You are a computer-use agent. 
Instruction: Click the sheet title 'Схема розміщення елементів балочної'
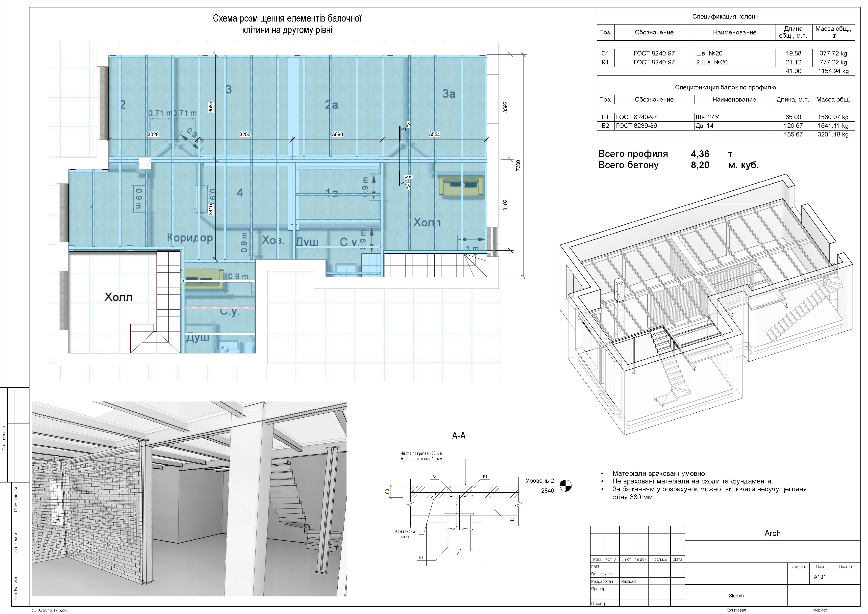tap(287, 19)
